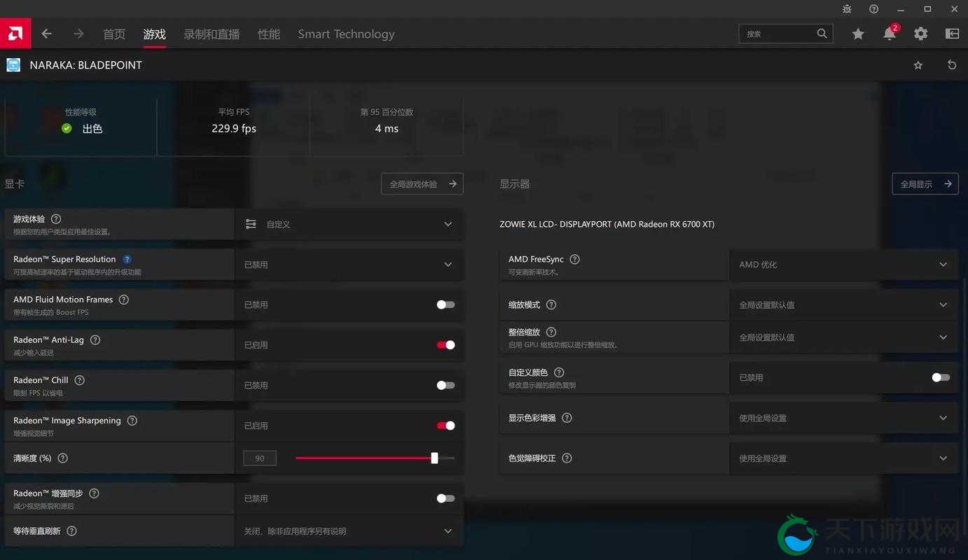The height and width of the screenshot is (560, 968).
Task: Open settings with the gear icon
Action: click(x=921, y=34)
